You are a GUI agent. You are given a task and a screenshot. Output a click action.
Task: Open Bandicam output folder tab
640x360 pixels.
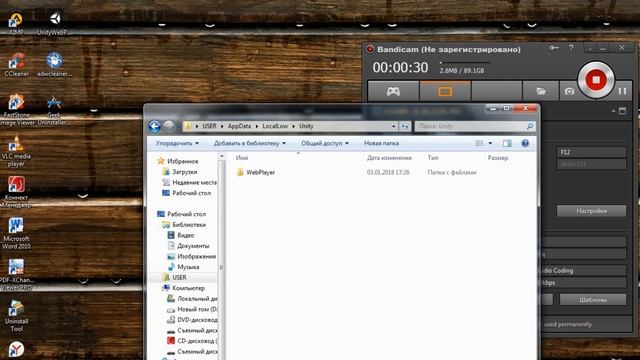click(541, 91)
